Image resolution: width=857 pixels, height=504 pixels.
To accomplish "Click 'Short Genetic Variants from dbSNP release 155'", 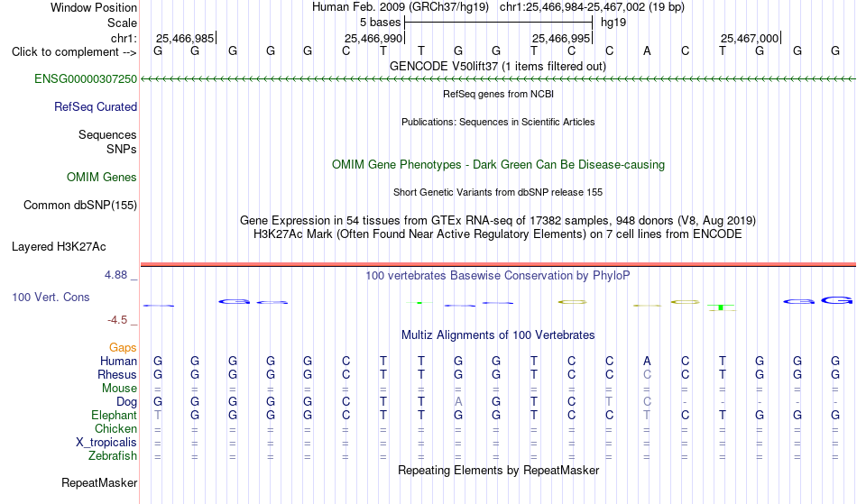I will [498, 192].
